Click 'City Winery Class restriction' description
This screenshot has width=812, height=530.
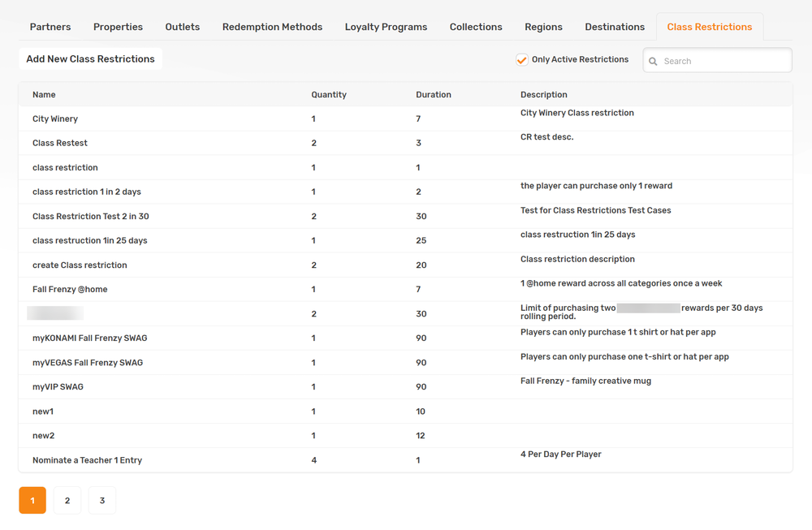point(577,113)
